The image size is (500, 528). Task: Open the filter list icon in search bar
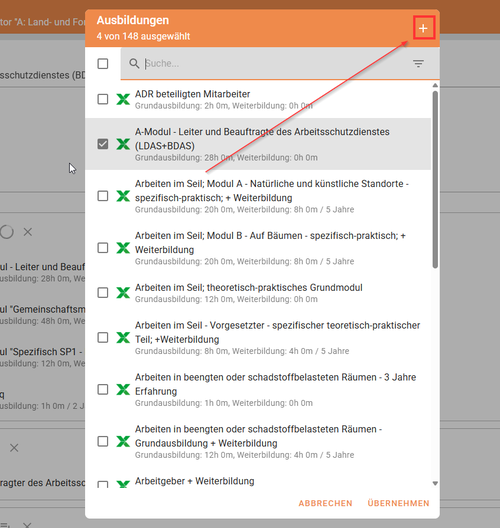418,63
